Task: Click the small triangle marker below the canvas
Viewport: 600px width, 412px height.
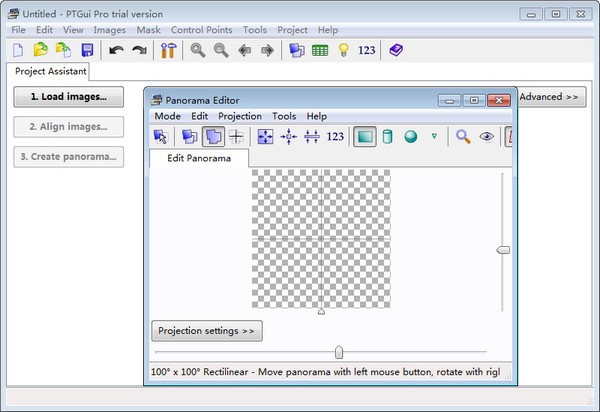Action: click(321, 312)
